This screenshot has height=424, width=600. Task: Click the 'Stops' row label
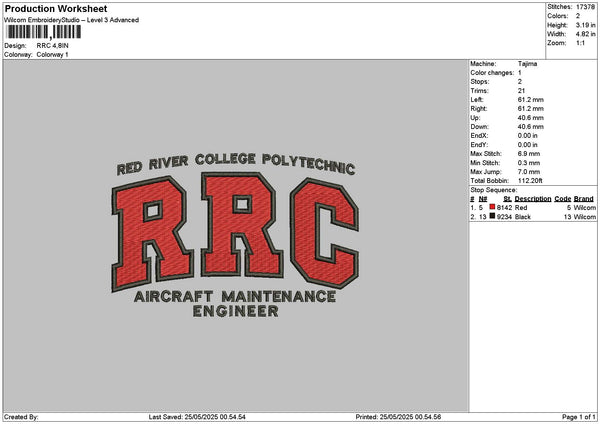coord(480,82)
